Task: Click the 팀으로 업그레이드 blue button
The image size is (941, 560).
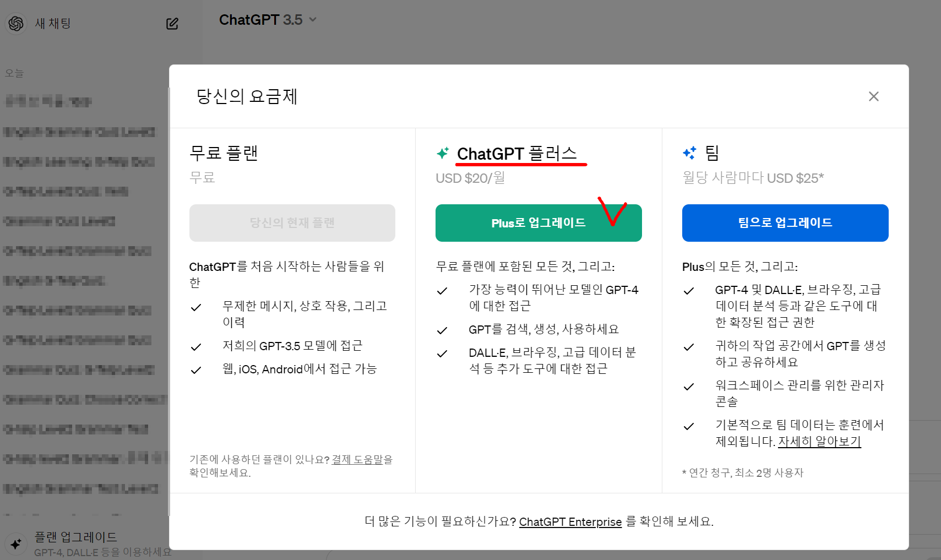Action: click(785, 223)
